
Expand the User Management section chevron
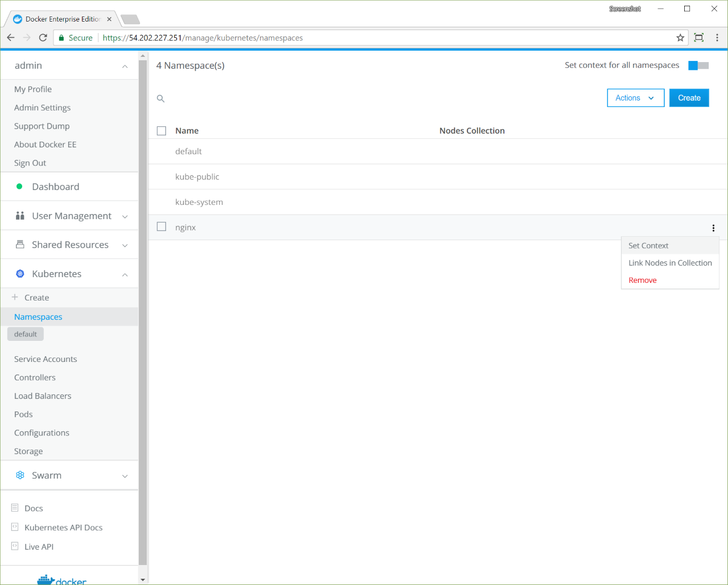pyautogui.click(x=125, y=216)
